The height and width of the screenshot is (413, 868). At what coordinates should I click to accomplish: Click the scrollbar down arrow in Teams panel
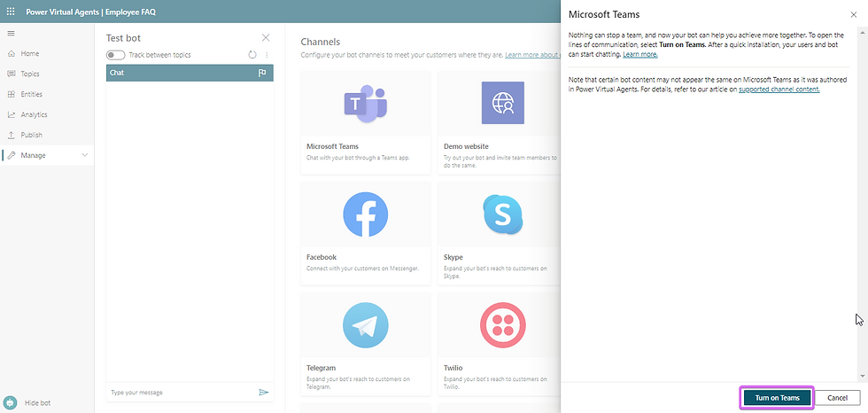click(x=861, y=376)
